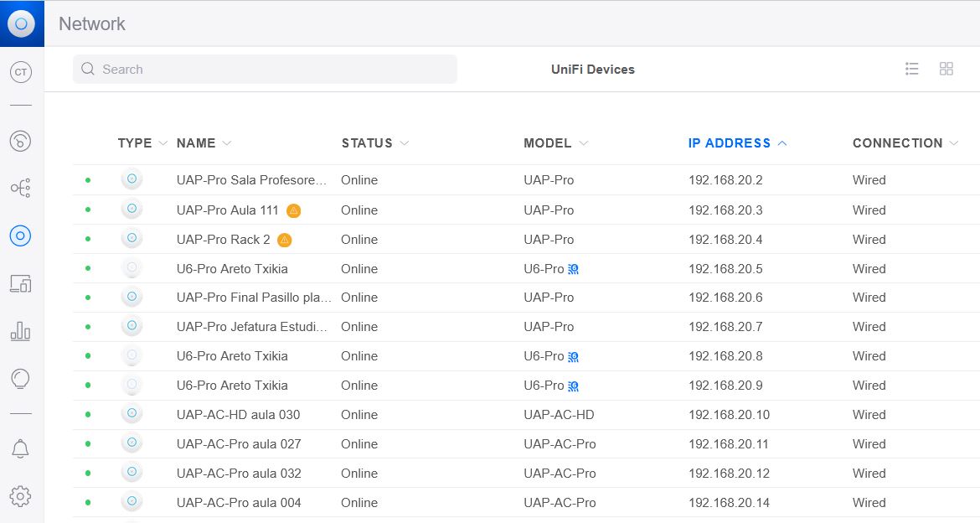The image size is (980, 523).
Task: Switch to grid view icon
Action: (x=946, y=69)
